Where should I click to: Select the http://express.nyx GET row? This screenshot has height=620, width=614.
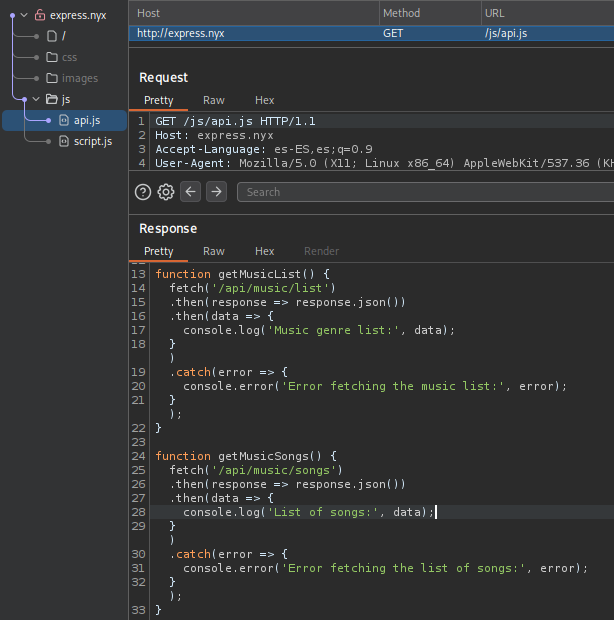point(372,33)
